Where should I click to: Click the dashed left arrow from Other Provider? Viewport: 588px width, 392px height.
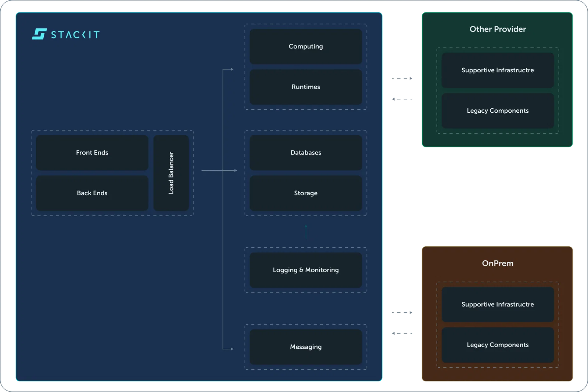click(402, 99)
